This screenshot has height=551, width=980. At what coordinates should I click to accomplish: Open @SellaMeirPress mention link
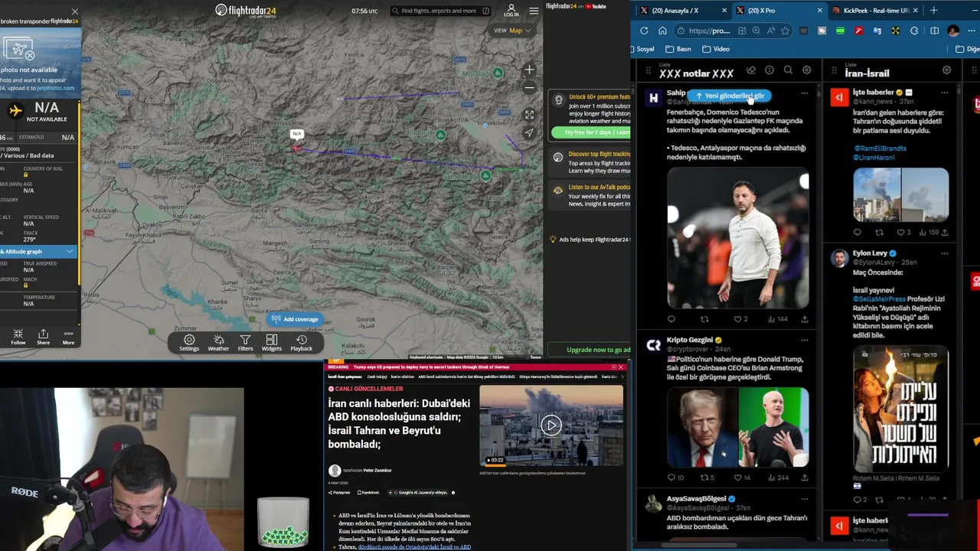click(x=880, y=299)
